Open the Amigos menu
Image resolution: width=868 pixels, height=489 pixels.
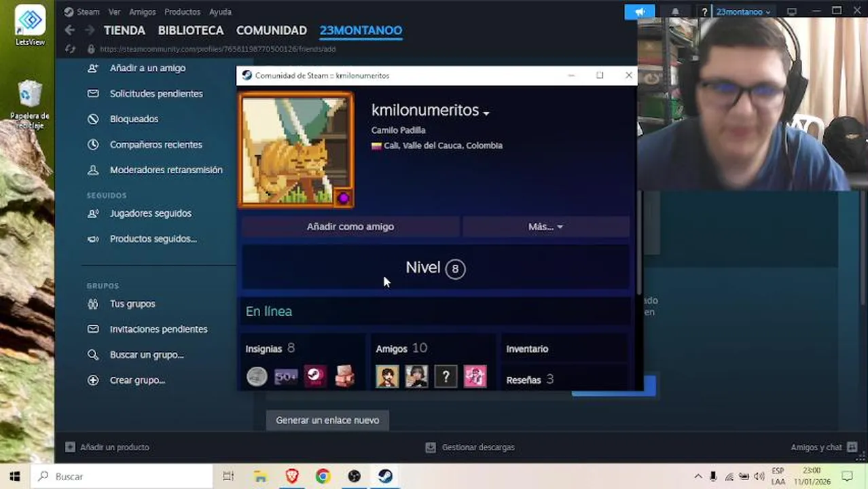142,12
